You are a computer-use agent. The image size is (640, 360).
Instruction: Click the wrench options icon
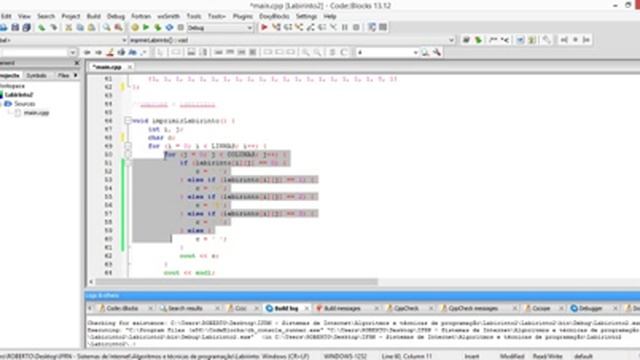tap(437, 52)
